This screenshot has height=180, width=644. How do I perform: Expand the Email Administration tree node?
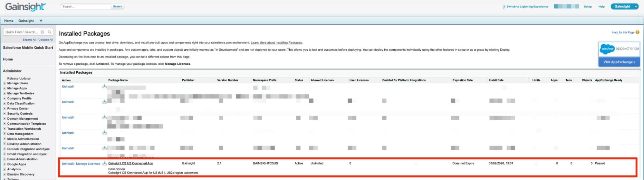(x=5, y=159)
